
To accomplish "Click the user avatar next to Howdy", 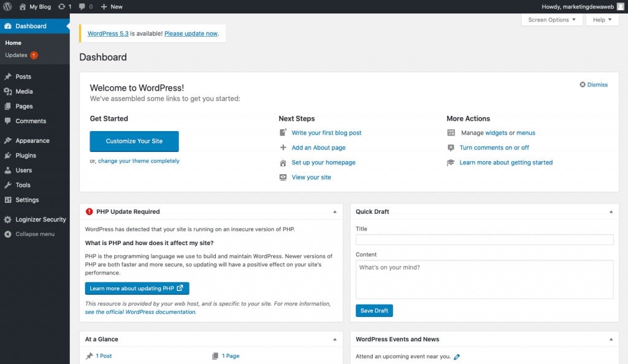I will coord(619,7).
